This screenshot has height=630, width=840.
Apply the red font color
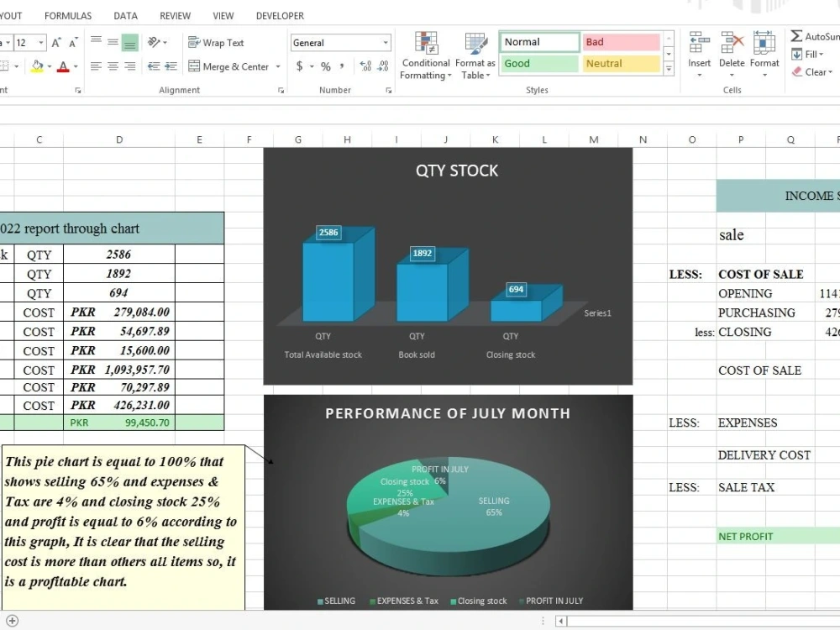pos(63,66)
